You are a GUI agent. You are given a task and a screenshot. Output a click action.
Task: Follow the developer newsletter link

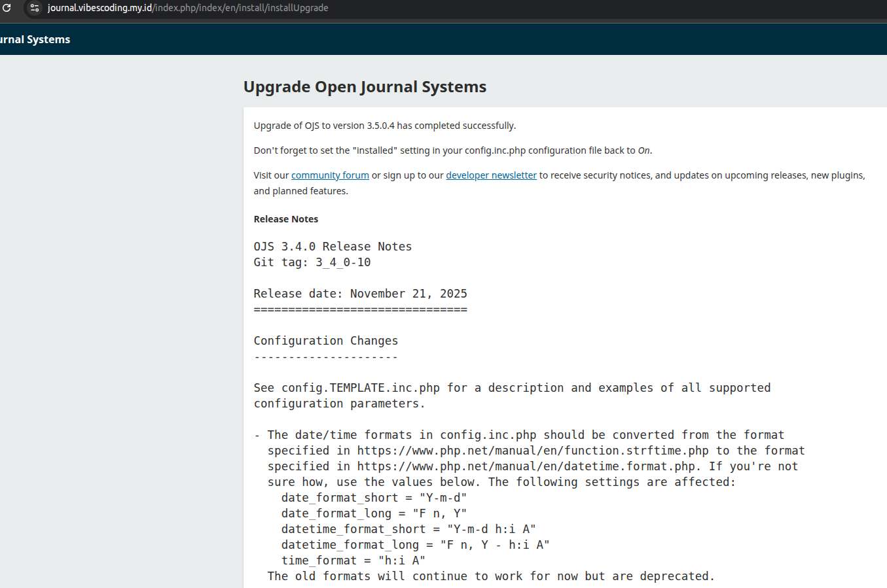coord(491,175)
